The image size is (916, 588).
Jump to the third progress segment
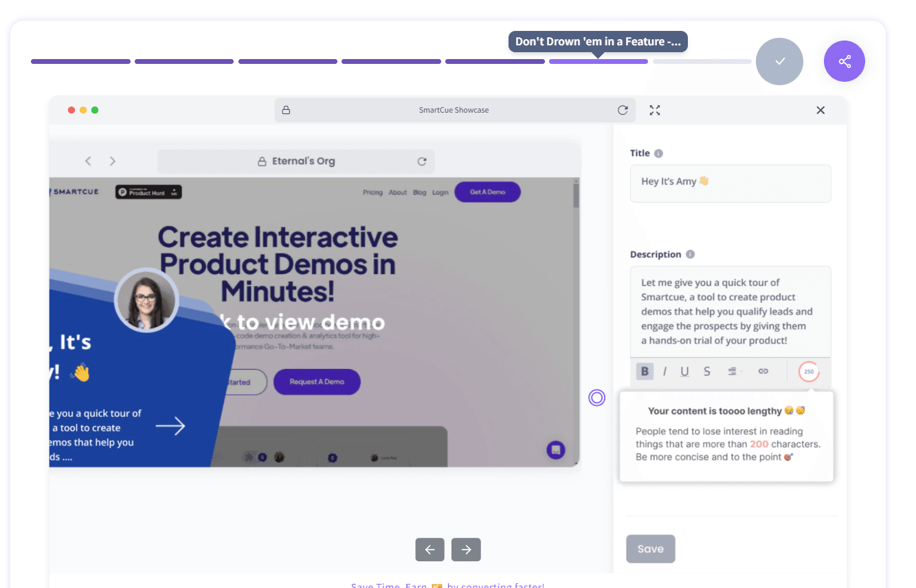tap(288, 62)
